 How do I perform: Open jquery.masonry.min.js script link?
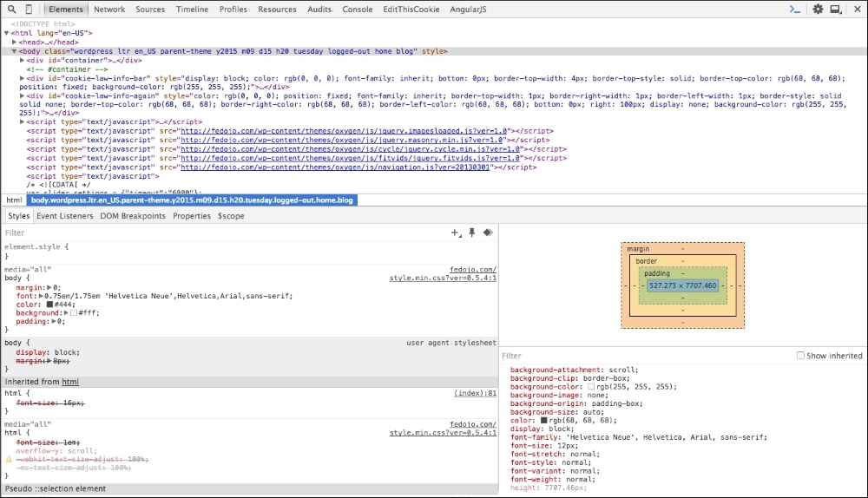coord(341,140)
